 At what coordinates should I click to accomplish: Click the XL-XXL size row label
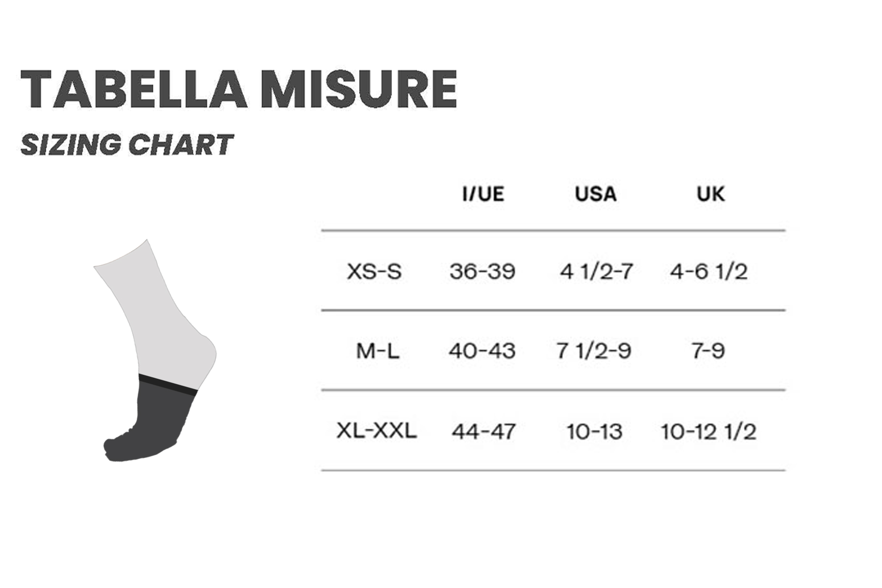376,431
